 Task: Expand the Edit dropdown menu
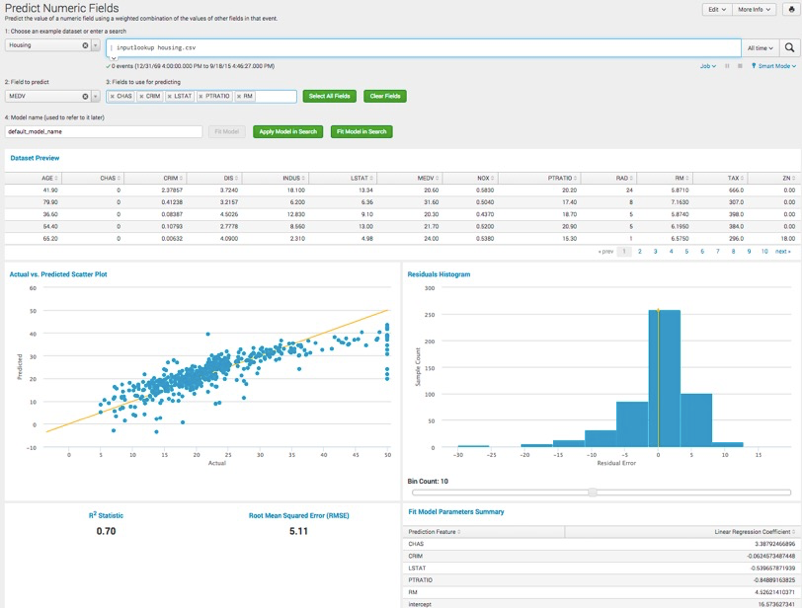tap(717, 9)
